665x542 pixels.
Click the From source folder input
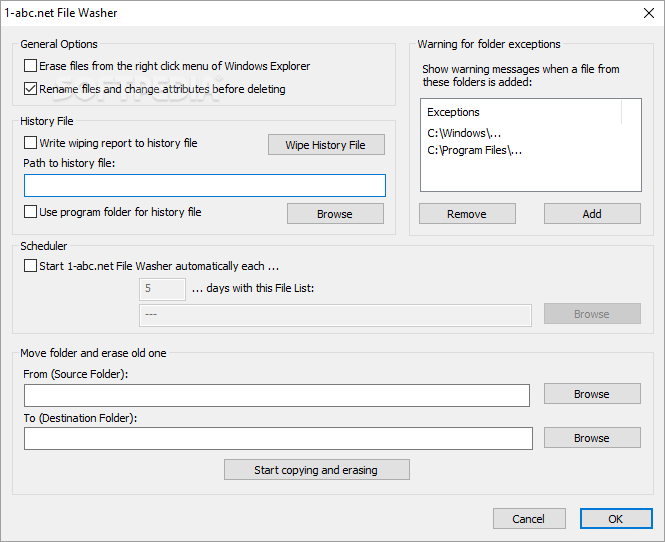click(x=277, y=395)
